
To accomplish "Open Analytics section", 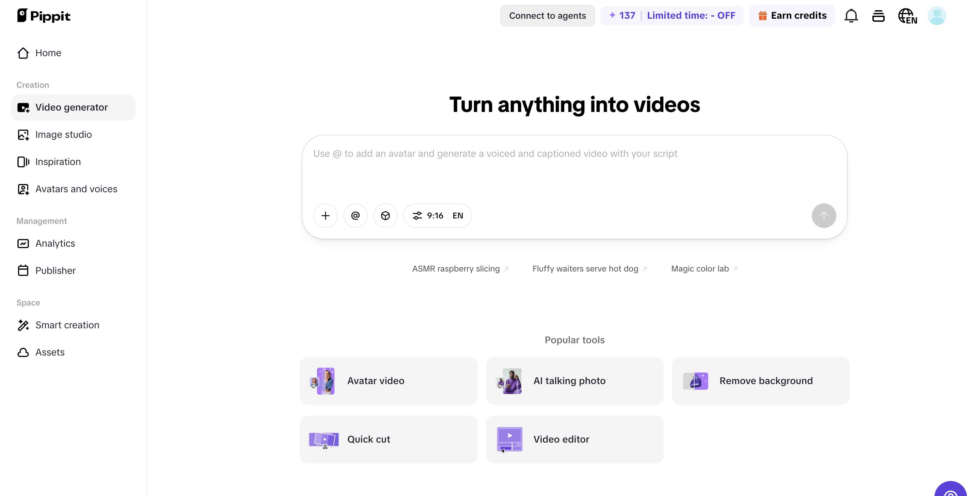I will pos(73,243).
